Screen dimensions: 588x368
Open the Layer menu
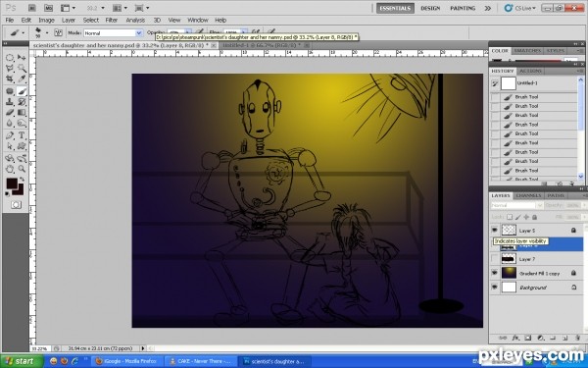click(x=69, y=20)
